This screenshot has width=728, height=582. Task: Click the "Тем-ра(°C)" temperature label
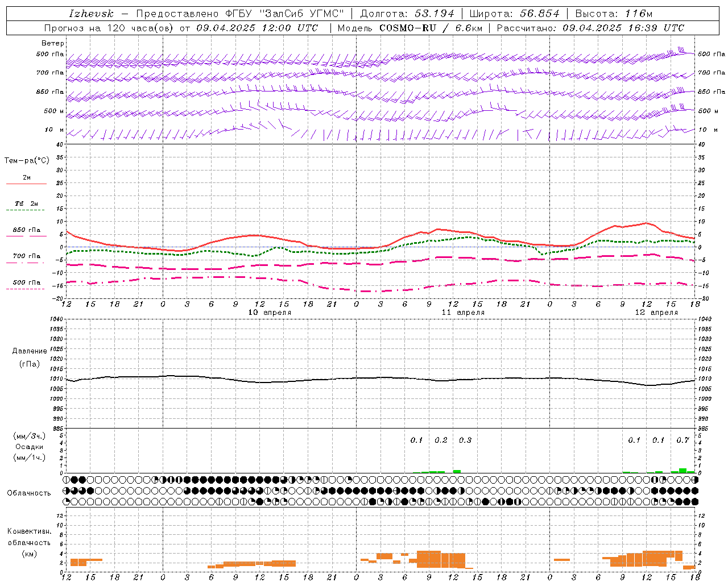click(27, 161)
